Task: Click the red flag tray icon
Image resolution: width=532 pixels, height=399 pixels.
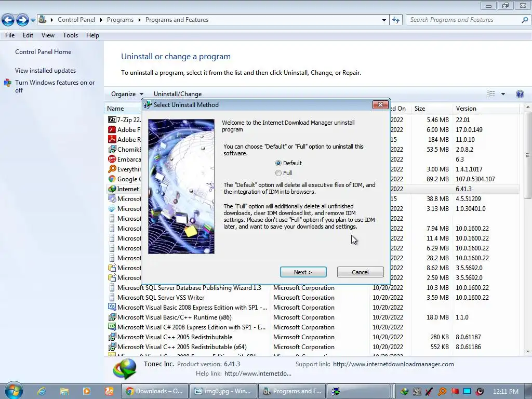Action: (455, 392)
